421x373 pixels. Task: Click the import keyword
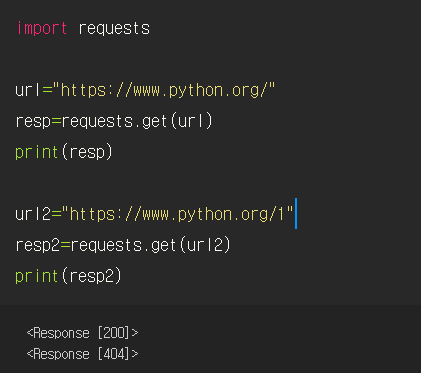(42, 29)
